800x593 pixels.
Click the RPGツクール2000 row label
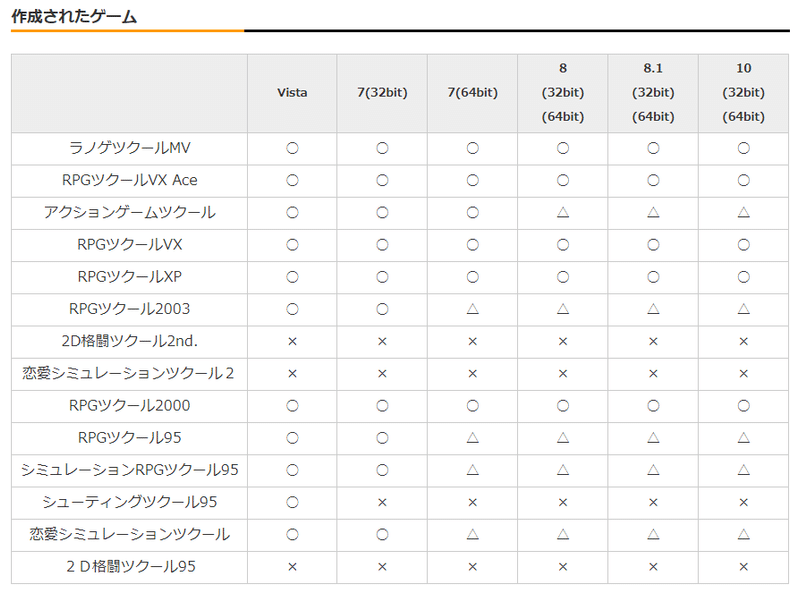point(130,405)
